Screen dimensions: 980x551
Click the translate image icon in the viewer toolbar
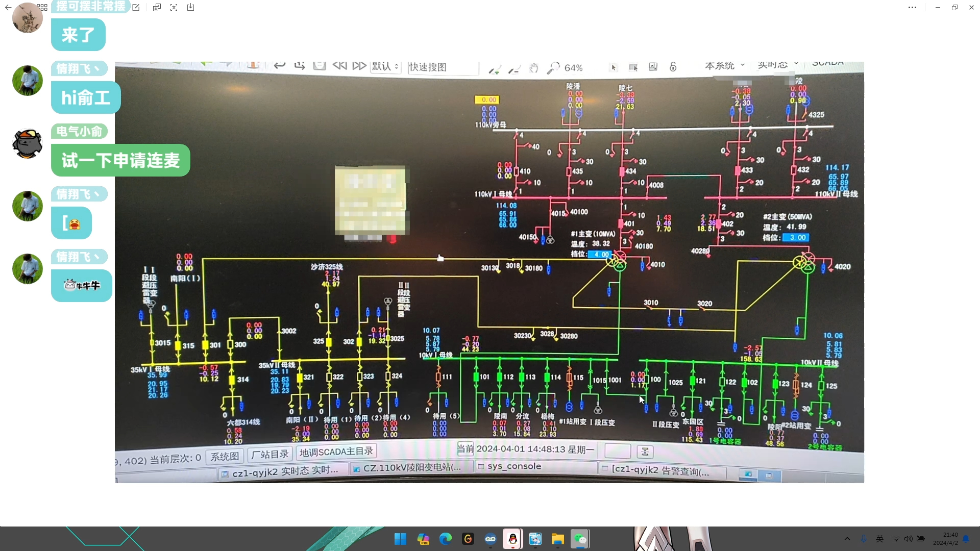click(x=157, y=8)
